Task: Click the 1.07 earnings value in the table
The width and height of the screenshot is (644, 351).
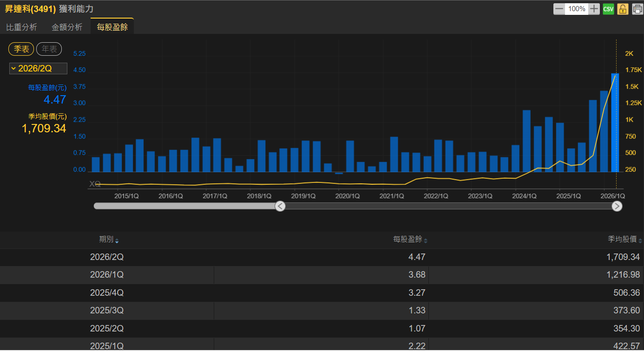Action: (417, 329)
